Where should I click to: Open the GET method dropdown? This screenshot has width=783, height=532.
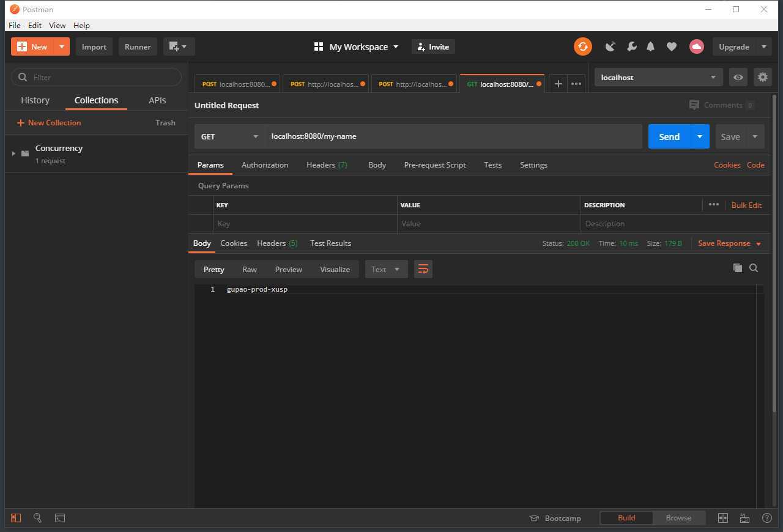pos(229,136)
